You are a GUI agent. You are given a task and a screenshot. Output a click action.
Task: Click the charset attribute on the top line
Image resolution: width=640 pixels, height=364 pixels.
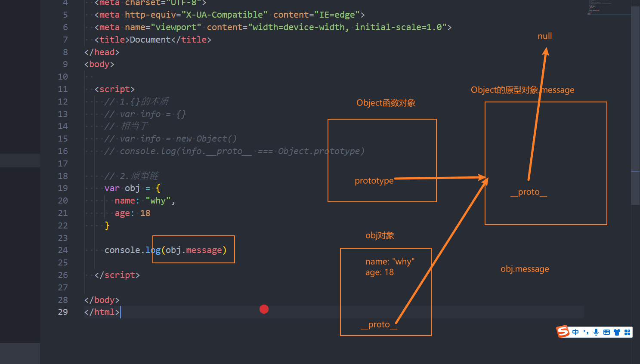[x=143, y=3]
